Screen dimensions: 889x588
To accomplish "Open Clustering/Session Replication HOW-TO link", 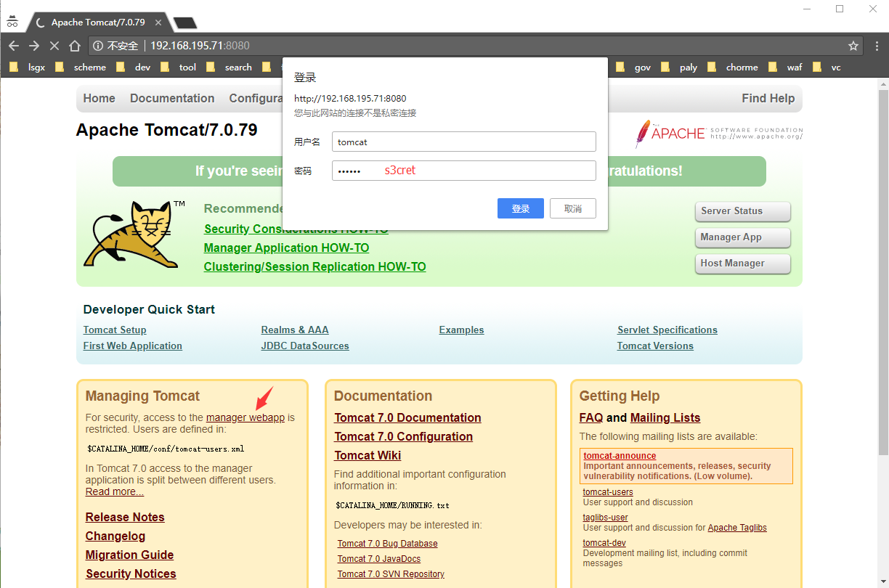I will point(314,266).
